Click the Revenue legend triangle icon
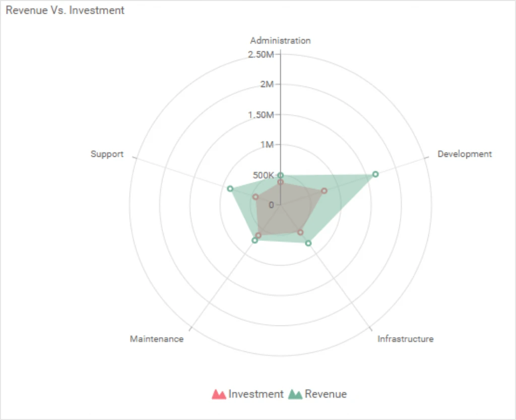 tap(295, 394)
